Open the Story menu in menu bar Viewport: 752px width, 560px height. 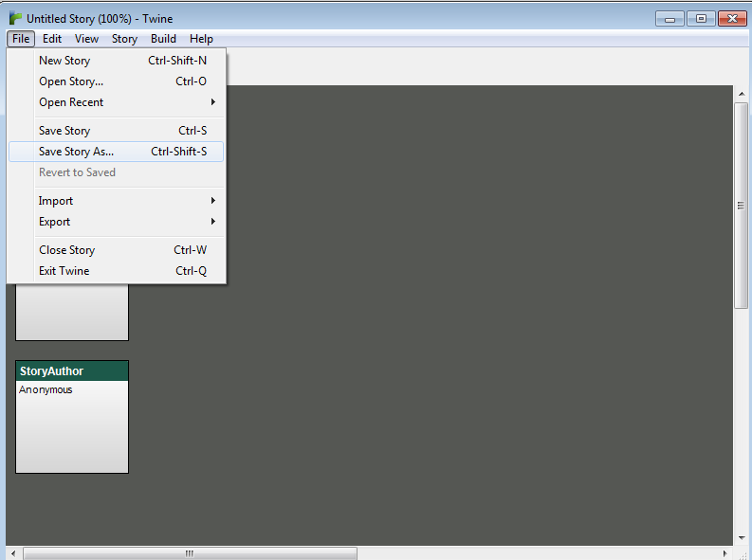(x=124, y=39)
